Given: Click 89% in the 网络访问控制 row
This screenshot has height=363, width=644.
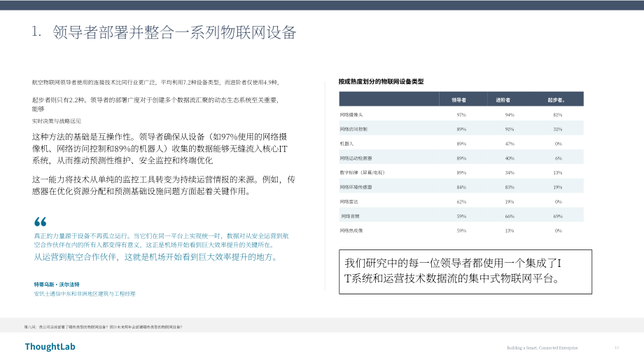Looking at the screenshot, I should [x=461, y=129].
